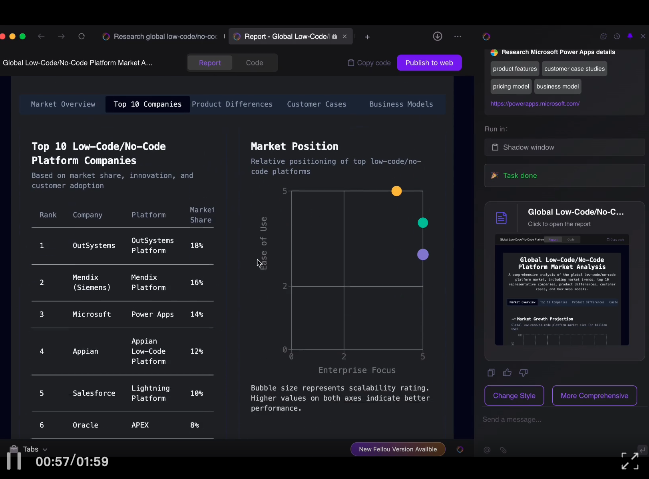
Task: Click the Power Apps platform cell
Action: point(152,314)
